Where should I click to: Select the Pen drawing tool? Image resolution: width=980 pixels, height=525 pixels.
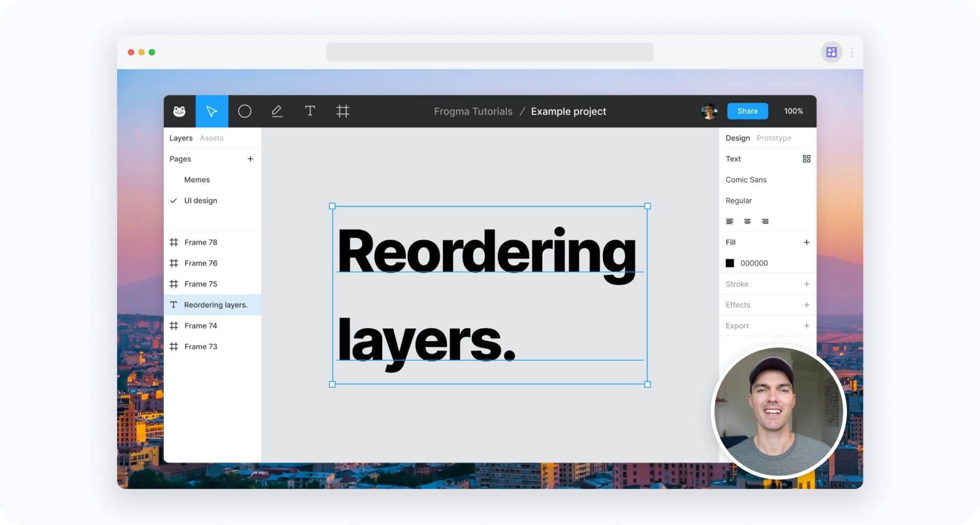click(x=277, y=111)
